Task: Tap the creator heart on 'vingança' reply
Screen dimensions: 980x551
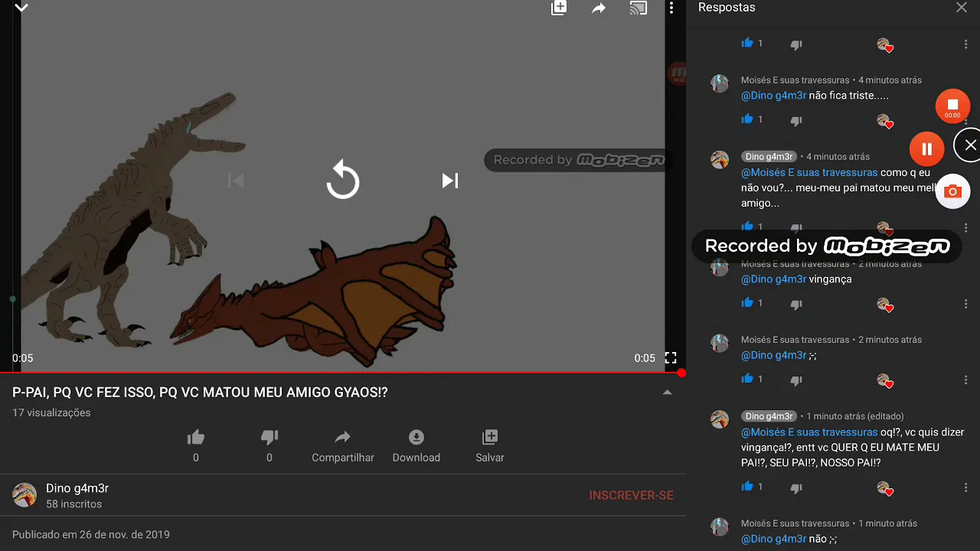Action: [885, 305]
